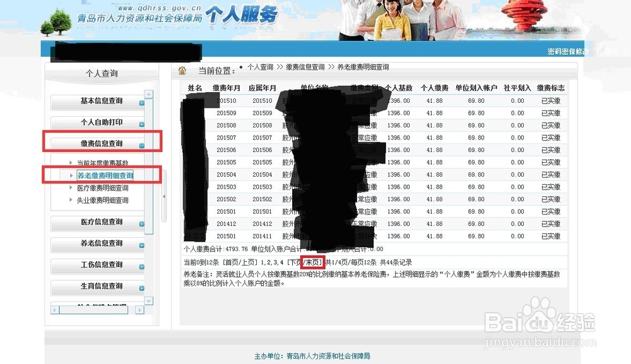Image resolution: width=631 pixels, height=364 pixels.
Task: Click the sidebar scrollbar up arrow
Action: pos(149,94)
